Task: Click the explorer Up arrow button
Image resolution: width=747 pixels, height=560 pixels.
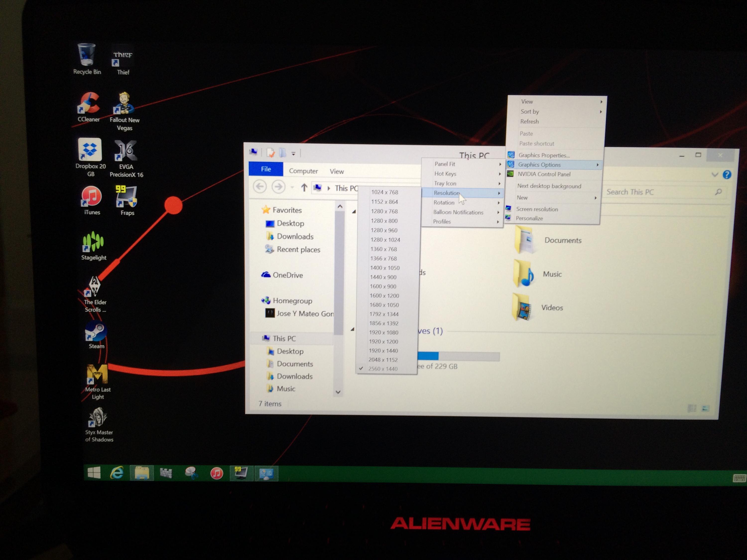Action: 304,188
